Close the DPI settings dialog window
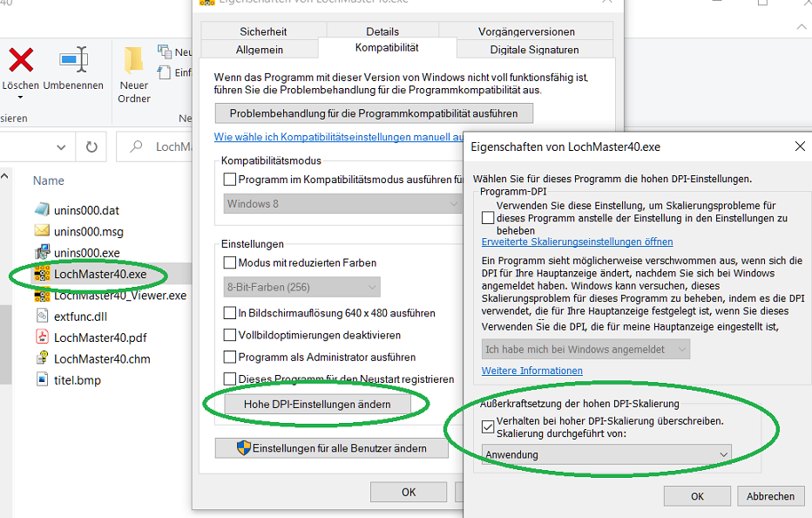The width and height of the screenshot is (812, 518). coord(800,147)
